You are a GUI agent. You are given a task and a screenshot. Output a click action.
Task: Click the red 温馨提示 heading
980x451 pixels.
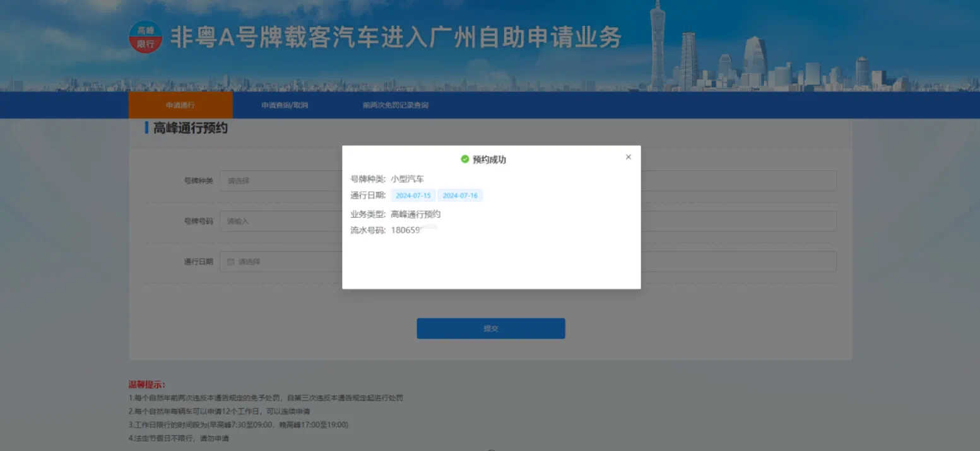tap(147, 384)
